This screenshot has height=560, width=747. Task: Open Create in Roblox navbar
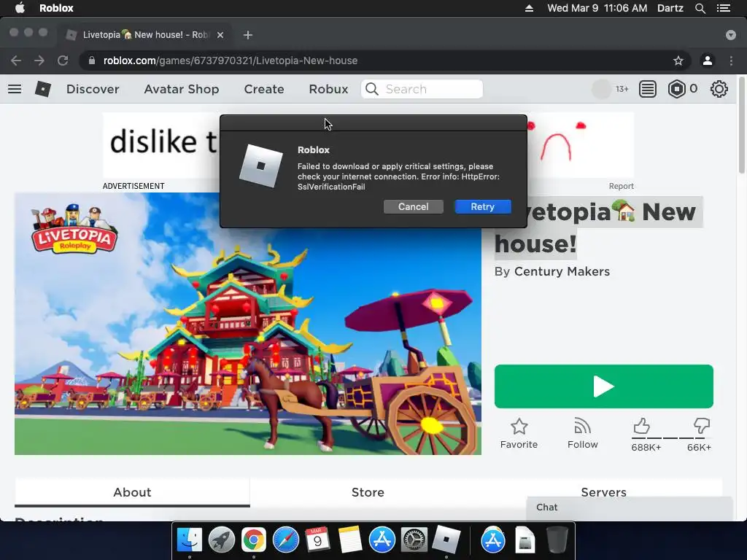264,89
